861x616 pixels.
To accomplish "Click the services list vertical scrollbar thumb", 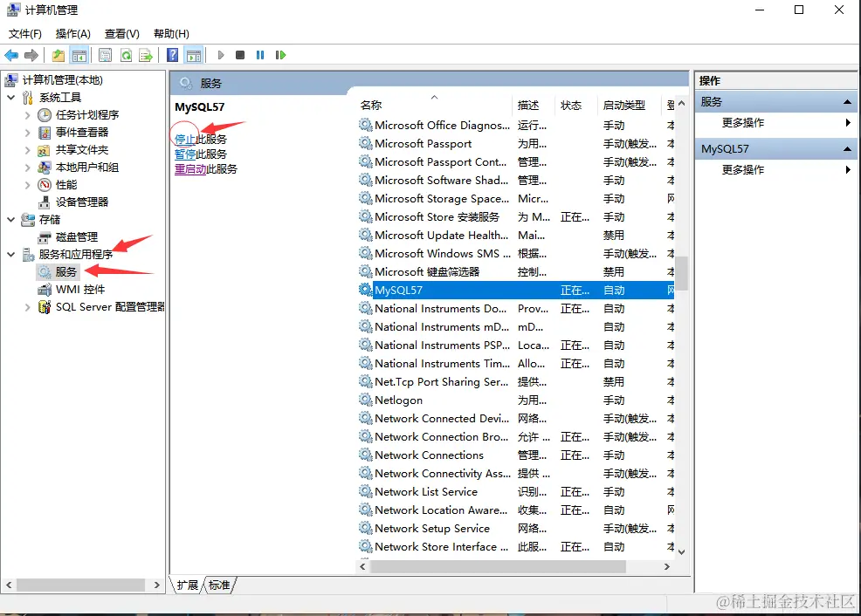I will 681,273.
